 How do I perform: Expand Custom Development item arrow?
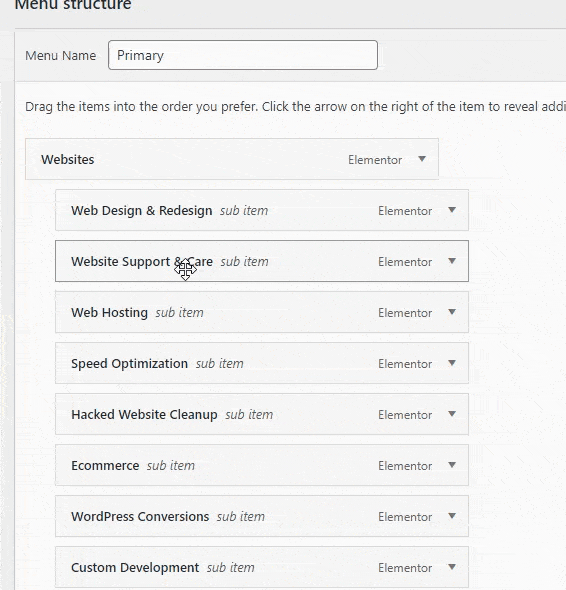pos(452,567)
